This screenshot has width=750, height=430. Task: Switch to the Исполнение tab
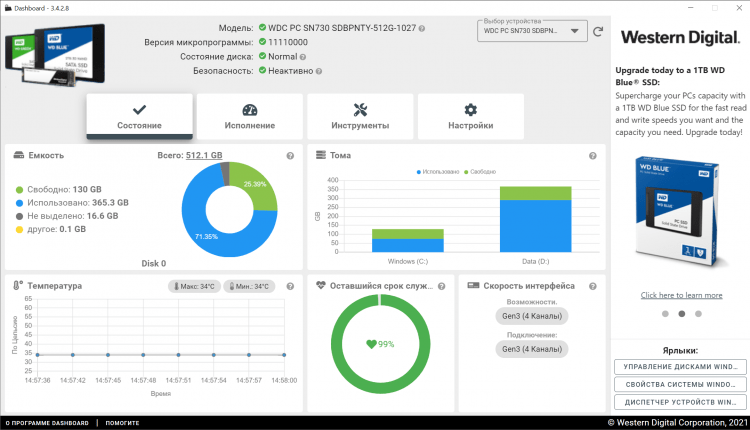click(x=250, y=117)
